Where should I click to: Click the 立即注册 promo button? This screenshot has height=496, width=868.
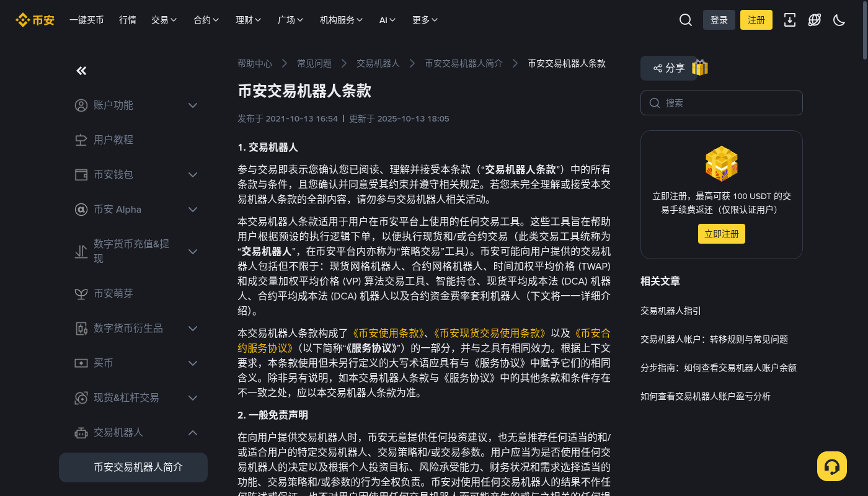point(722,234)
